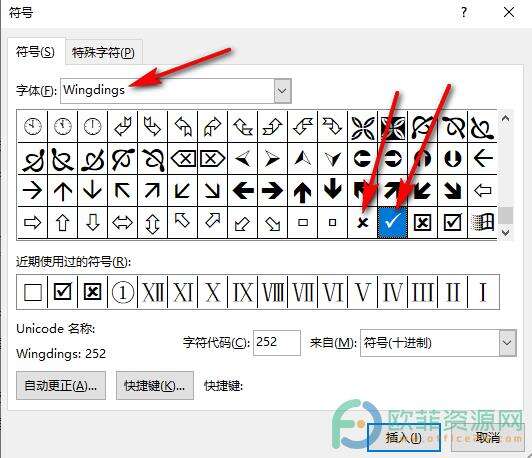
Task: Choose the bold right arrow symbol
Action: 273,190
